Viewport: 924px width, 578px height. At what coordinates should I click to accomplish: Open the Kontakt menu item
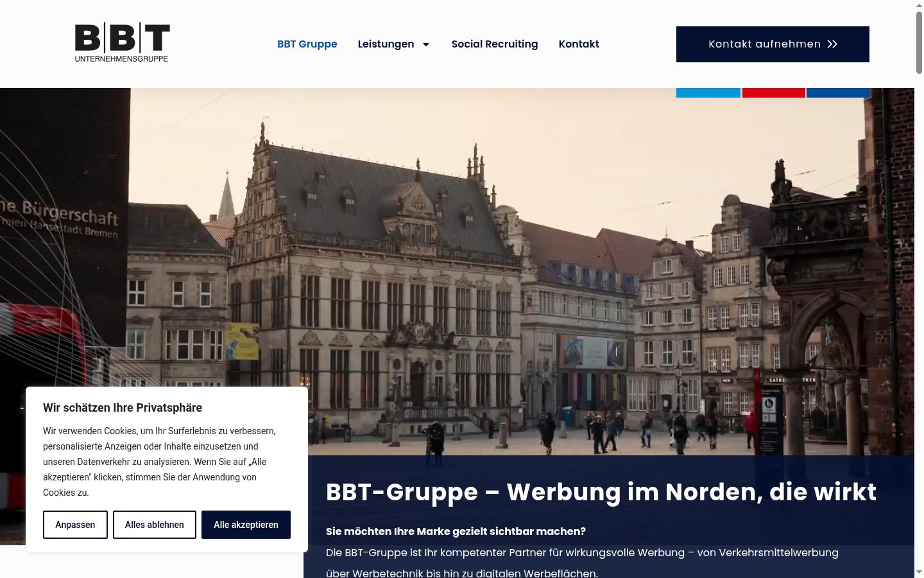click(x=579, y=44)
